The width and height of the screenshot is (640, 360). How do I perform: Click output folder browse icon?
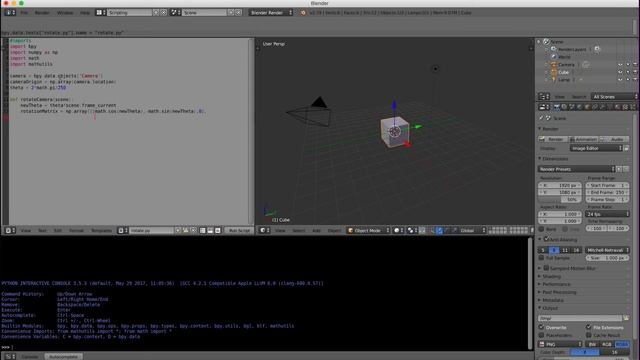(626, 318)
